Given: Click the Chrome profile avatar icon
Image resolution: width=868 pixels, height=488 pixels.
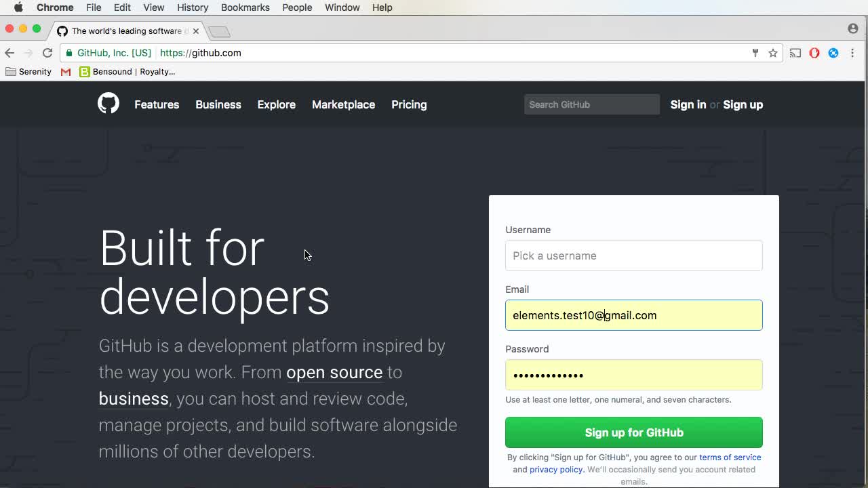Looking at the screenshot, I should tap(853, 28).
